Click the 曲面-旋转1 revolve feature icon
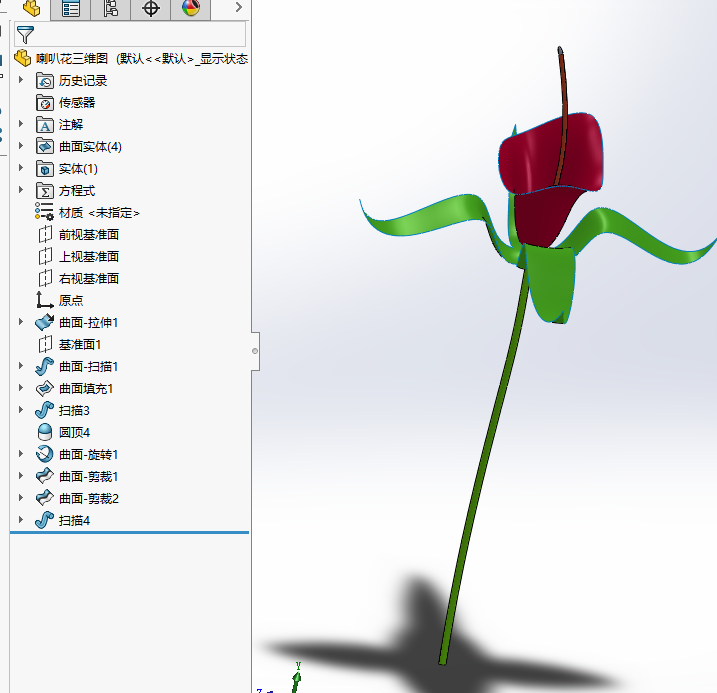 point(45,454)
